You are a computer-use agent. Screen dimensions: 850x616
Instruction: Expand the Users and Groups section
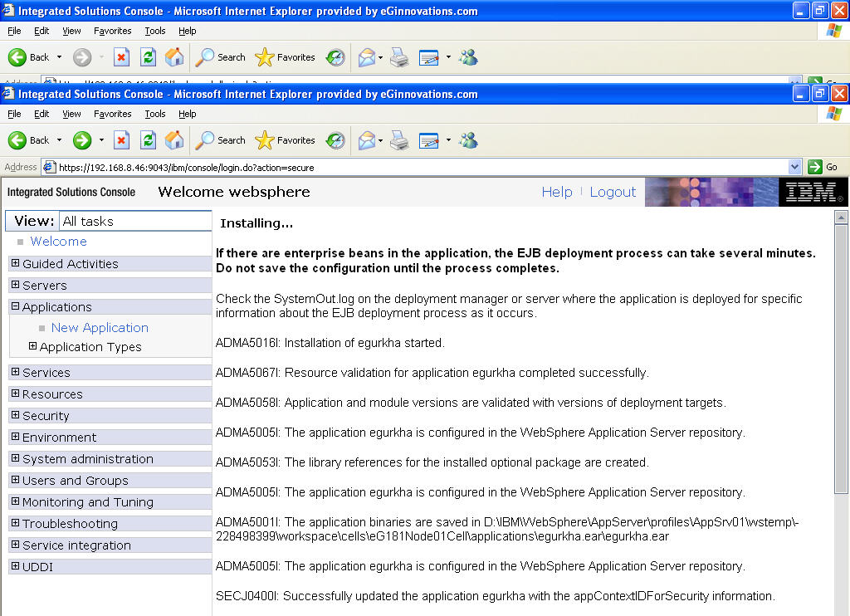tap(15, 480)
